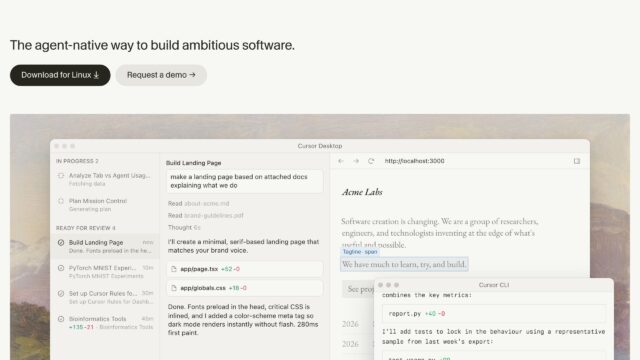Open the Bioinformatics Tools task
This screenshot has width=640, height=360.
point(105,322)
